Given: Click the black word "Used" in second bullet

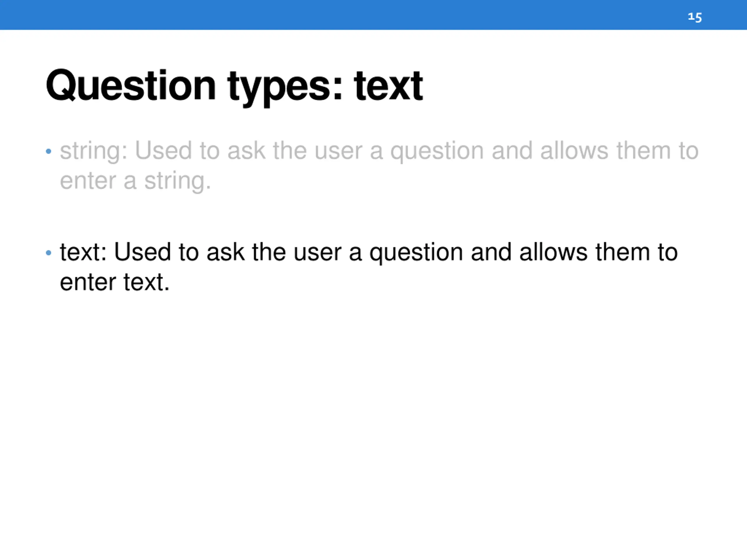Looking at the screenshot, I should 142,252.
